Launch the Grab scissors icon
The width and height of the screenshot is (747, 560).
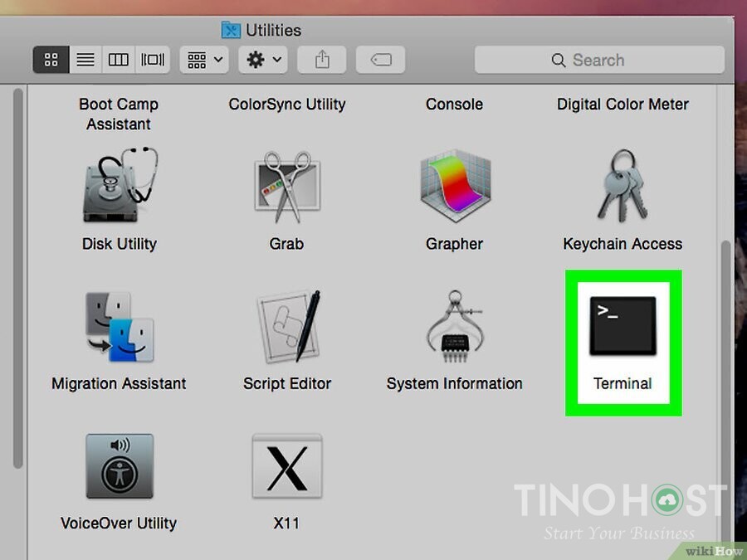287,187
